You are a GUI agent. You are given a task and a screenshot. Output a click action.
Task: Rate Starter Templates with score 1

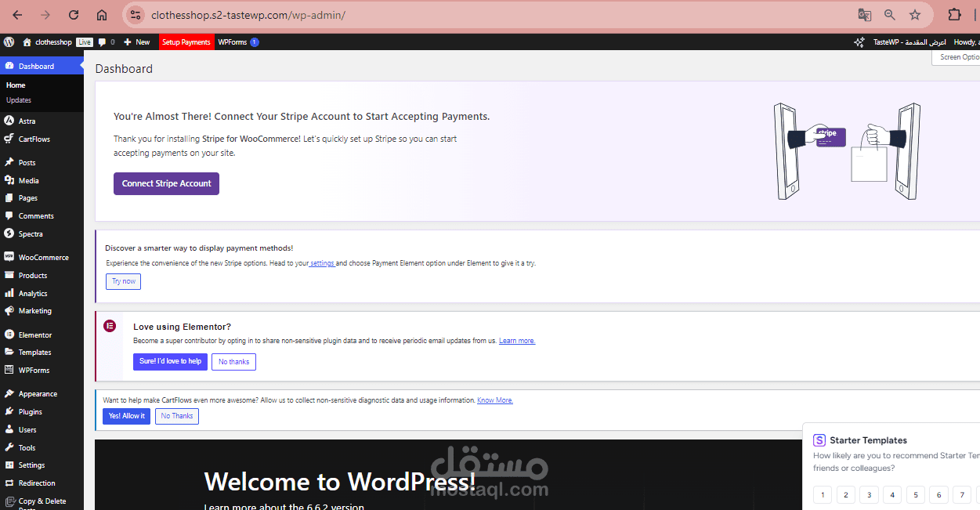point(823,494)
